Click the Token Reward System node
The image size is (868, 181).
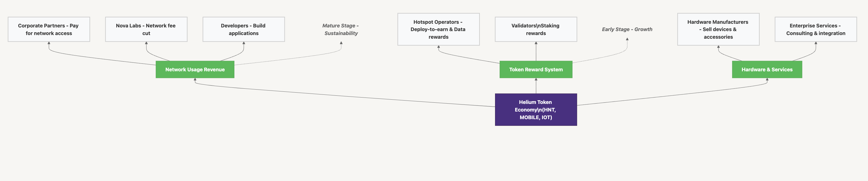click(x=536, y=69)
